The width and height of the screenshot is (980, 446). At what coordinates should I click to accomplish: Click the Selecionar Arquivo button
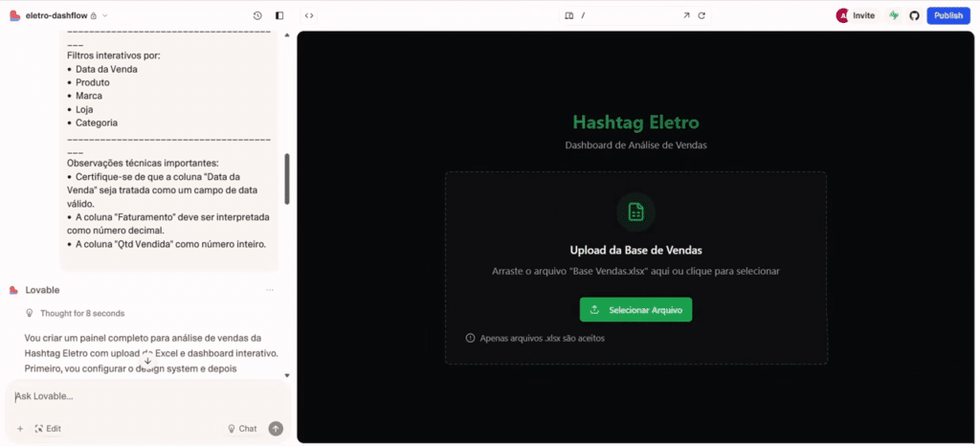[635, 310]
